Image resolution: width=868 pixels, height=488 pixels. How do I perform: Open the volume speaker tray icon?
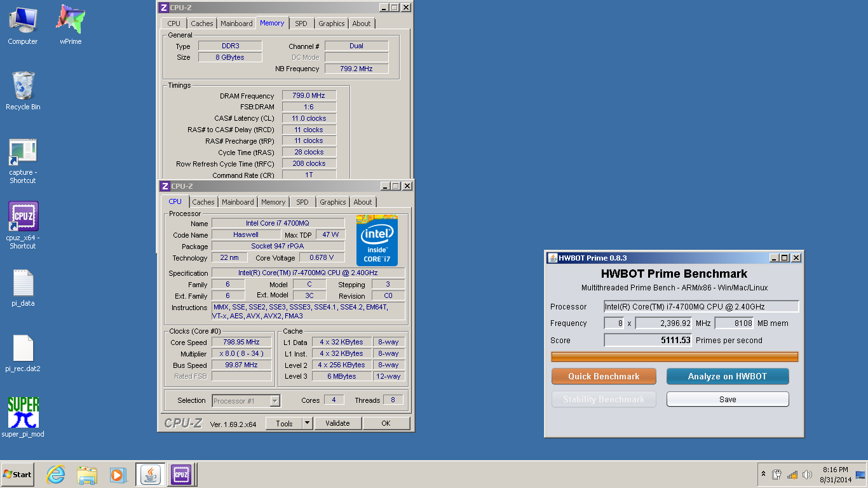807,475
